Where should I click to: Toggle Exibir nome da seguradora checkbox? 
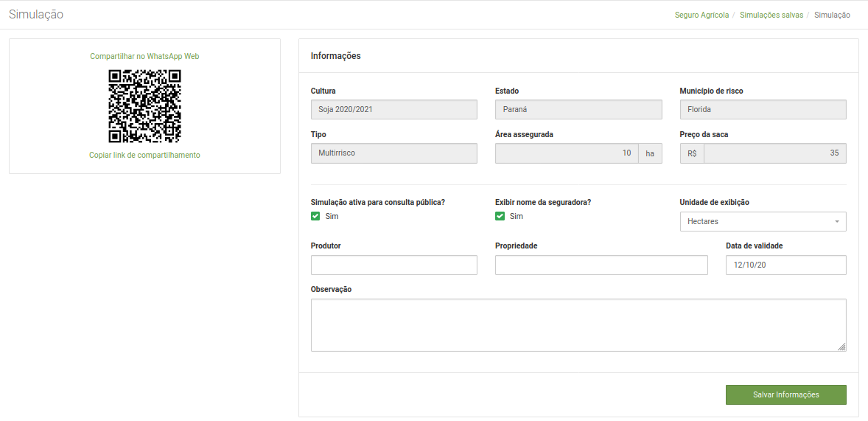500,216
